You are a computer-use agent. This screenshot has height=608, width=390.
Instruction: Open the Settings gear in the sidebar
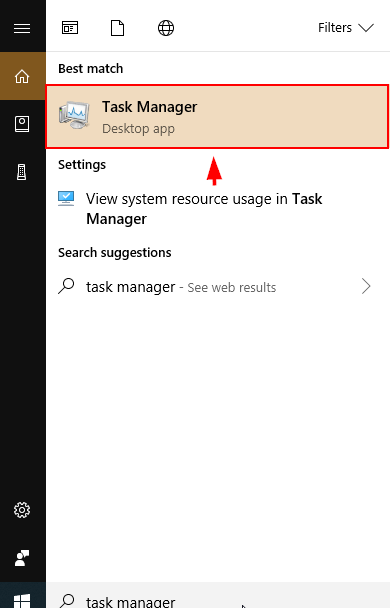[22, 510]
